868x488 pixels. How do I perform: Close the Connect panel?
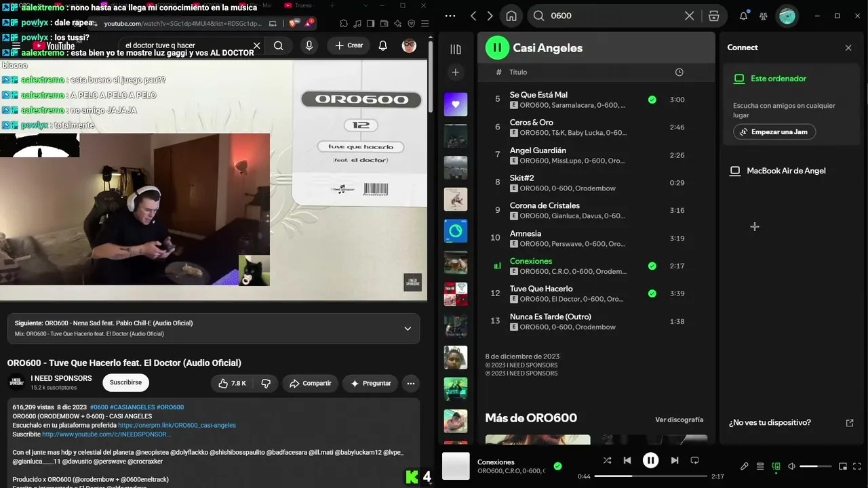coord(848,47)
